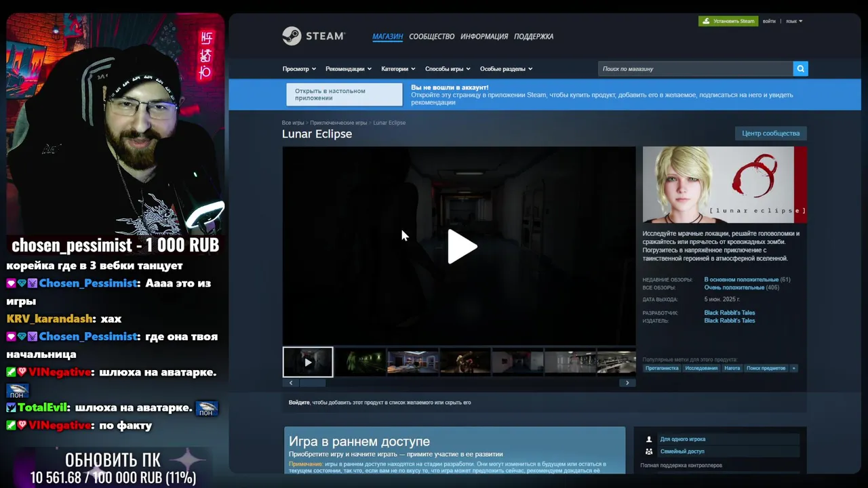Viewport: 868px width, 488px height.
Task: Click the right arrow of the media strip
Action: (627, 383)
